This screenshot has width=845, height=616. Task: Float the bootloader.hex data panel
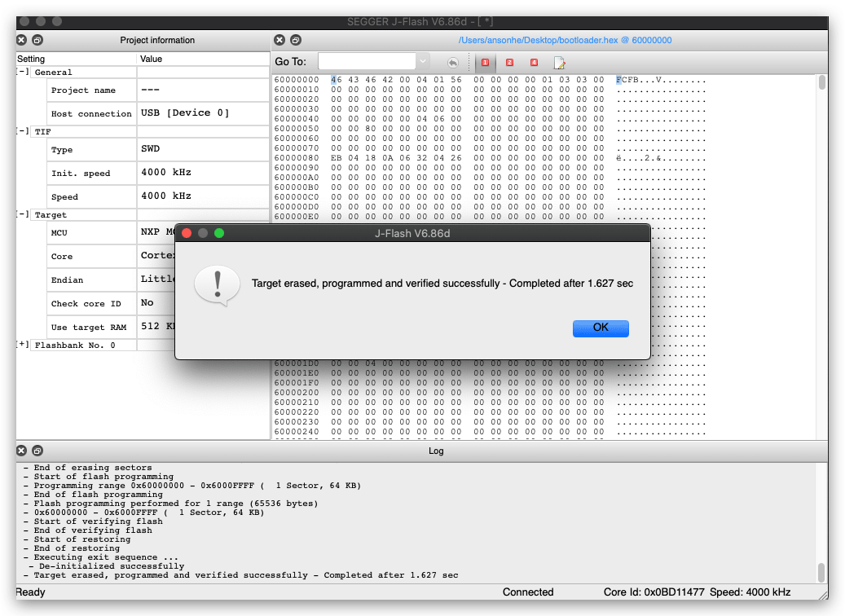pos(295,40)
